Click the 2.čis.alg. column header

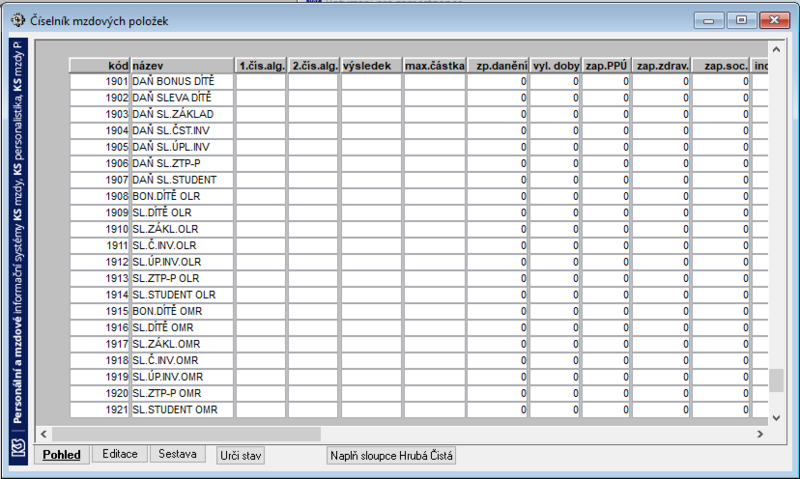[313, 66]
